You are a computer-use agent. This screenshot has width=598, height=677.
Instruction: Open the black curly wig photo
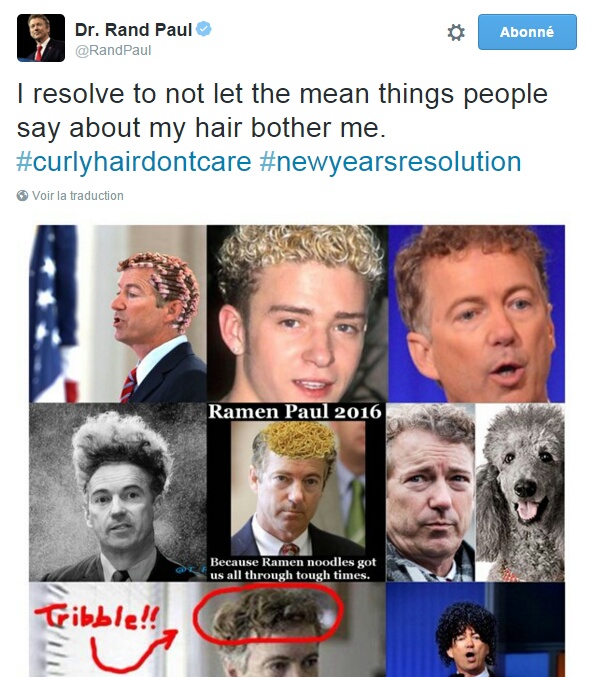(475, 630)
